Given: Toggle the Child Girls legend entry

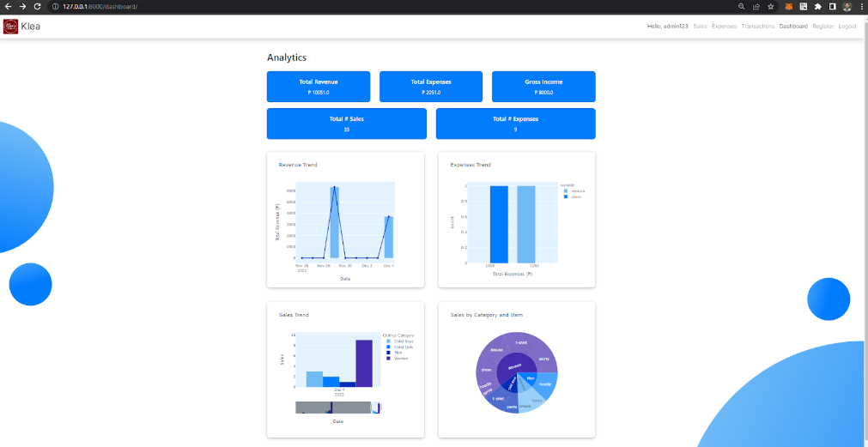Looking at the screenshot, I should click(x=400, y=347).
